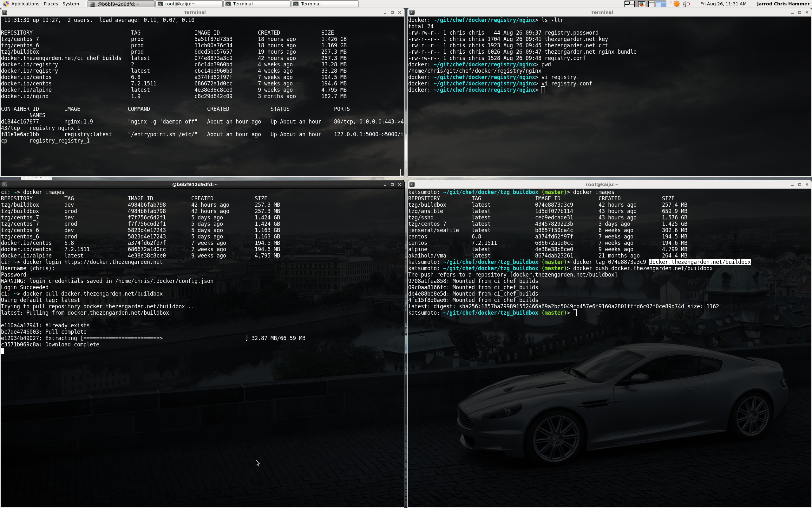
Task: Maximize the top-left Terminal window
Action: click(x=392, y=12)
